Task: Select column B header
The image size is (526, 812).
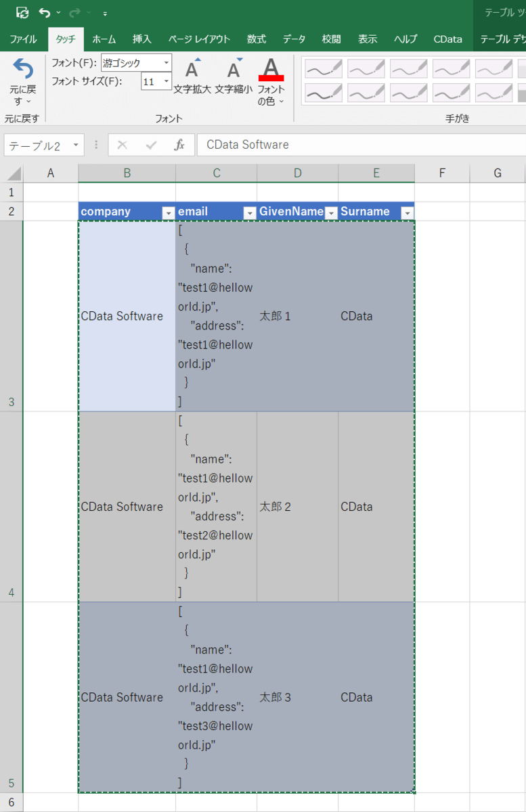Action: click(x=127, y=173)
